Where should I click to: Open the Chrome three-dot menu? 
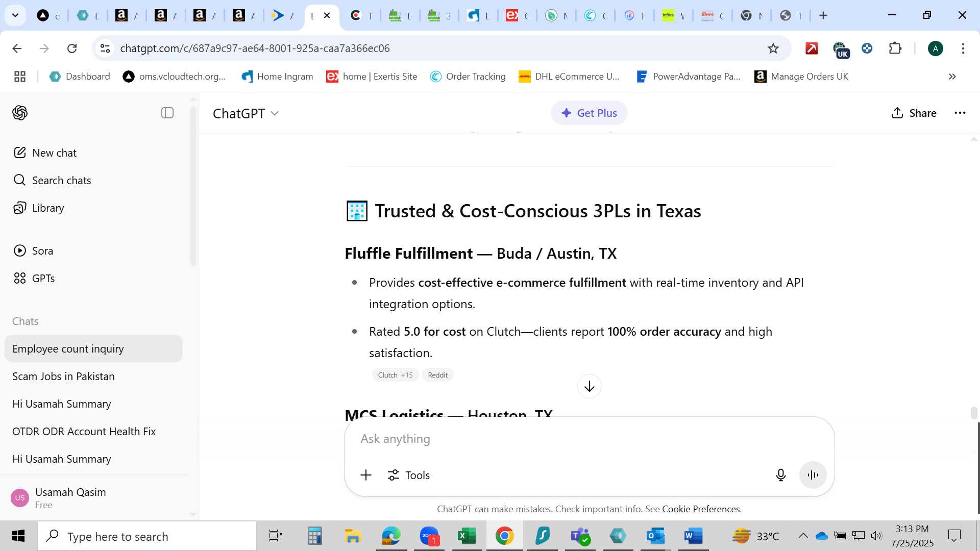coord(963,48)
